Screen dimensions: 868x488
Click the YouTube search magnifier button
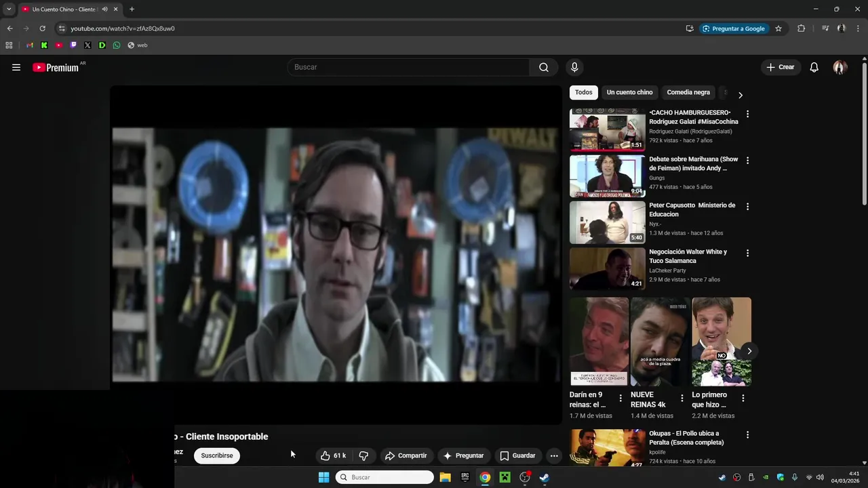click(x=544, y=67)
